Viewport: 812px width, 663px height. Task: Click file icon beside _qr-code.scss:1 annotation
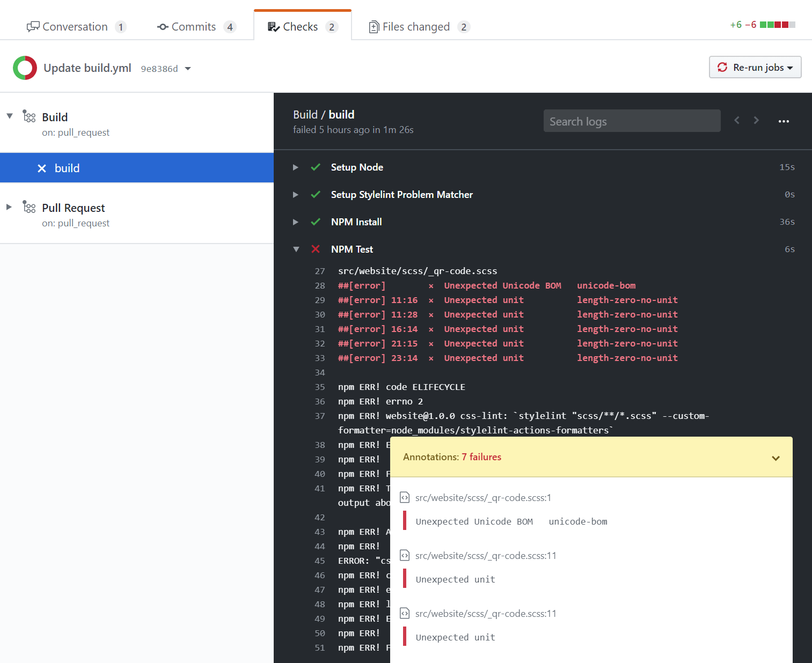tap(405, 498)
